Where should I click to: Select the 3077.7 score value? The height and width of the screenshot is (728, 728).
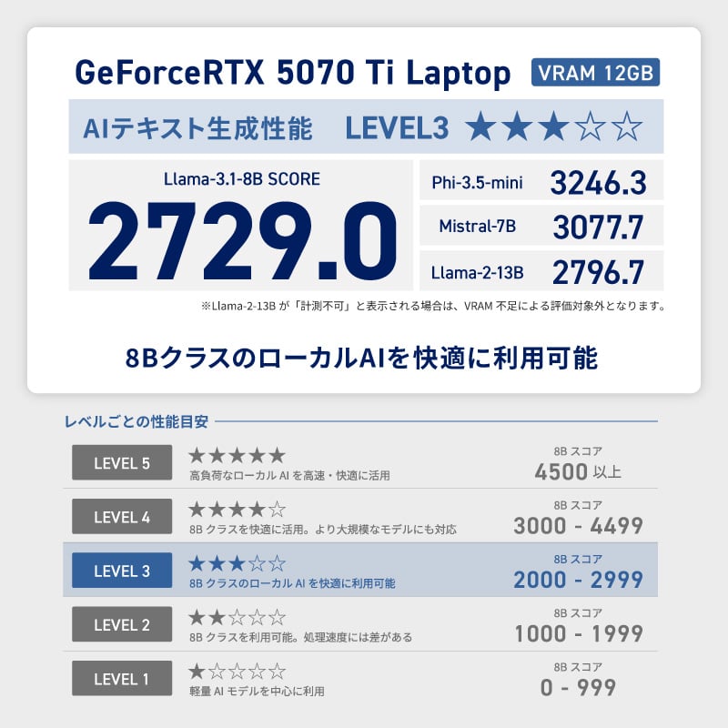tap(598, 227)
